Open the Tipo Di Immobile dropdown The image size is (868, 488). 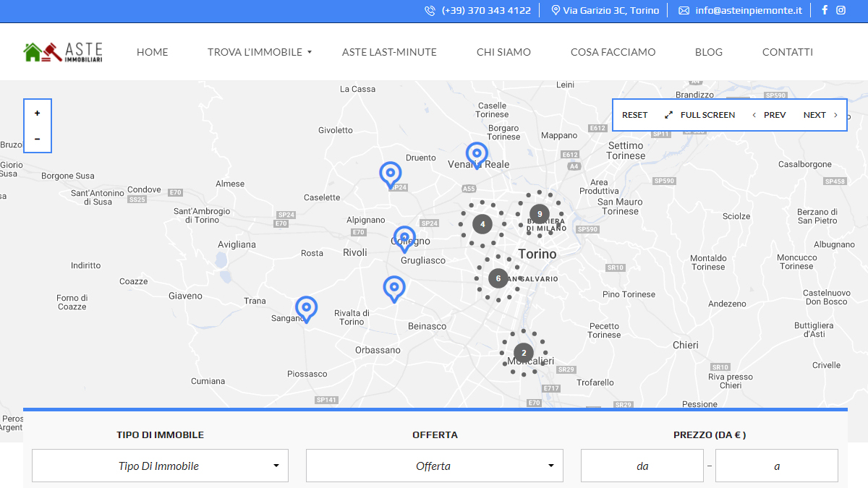click(x=160, y=466)
